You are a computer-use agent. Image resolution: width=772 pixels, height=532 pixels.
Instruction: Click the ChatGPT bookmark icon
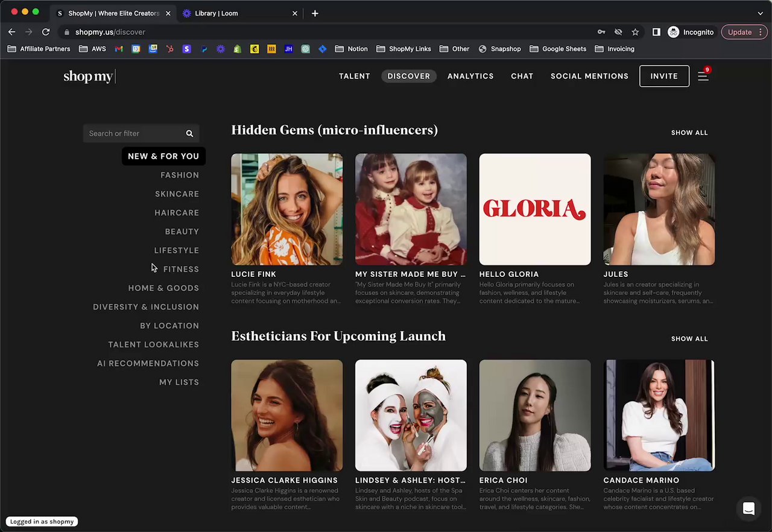tap(305, 49)
